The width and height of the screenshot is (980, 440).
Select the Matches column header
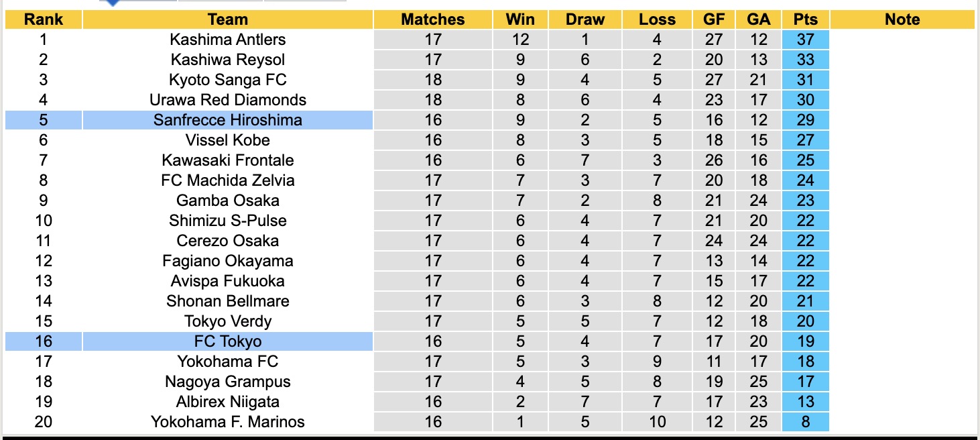(433, 19)
